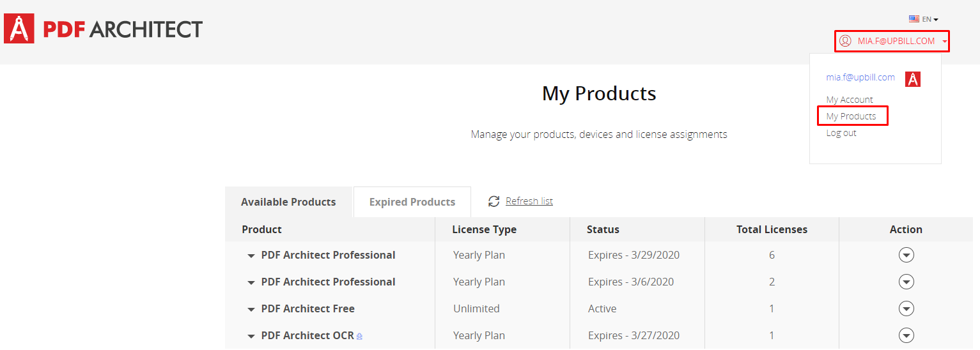Image resolution: width=980 pixels, height=350 pixels.
Task: Click the mia.f@upbill.com email link
Action: (x=860, y=77)
